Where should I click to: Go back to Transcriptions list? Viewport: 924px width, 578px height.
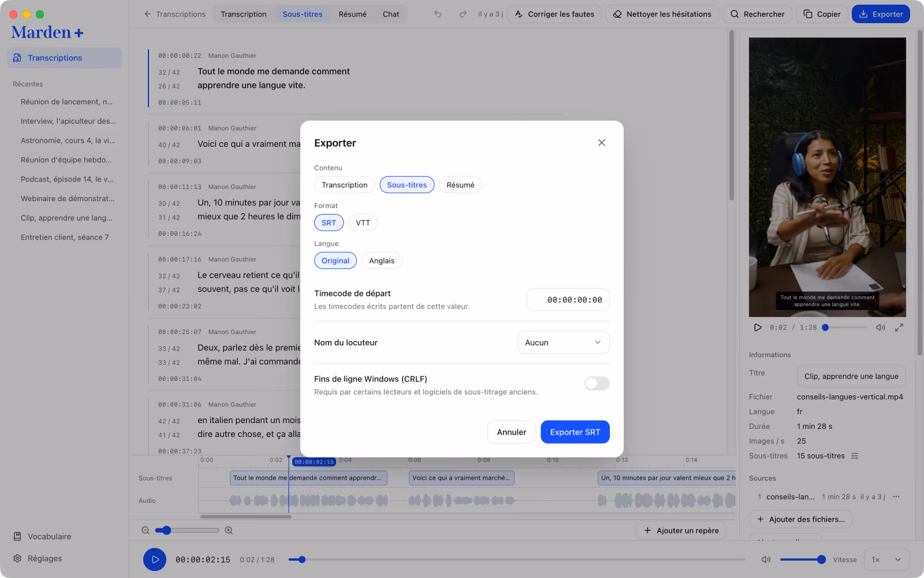pos(174,14)
